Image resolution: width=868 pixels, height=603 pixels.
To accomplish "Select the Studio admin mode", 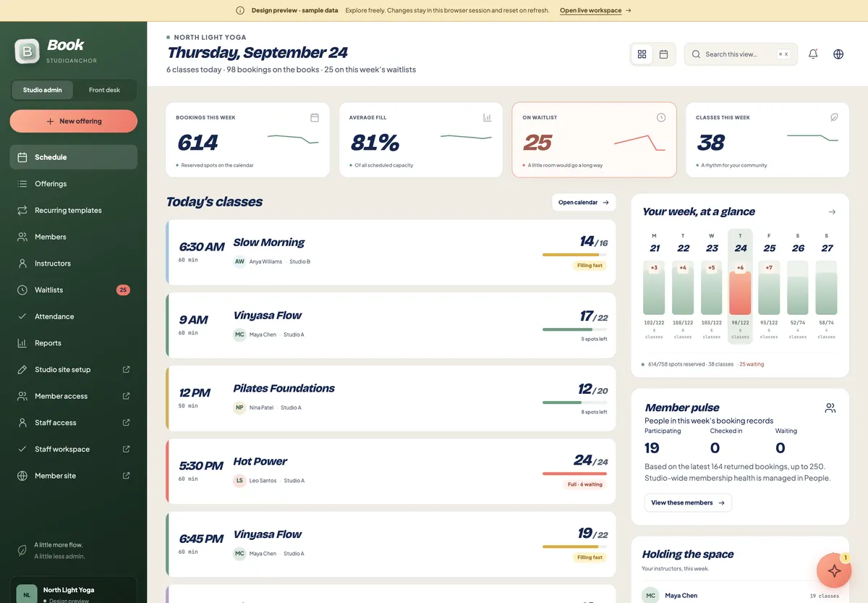I will click(43, 90).
